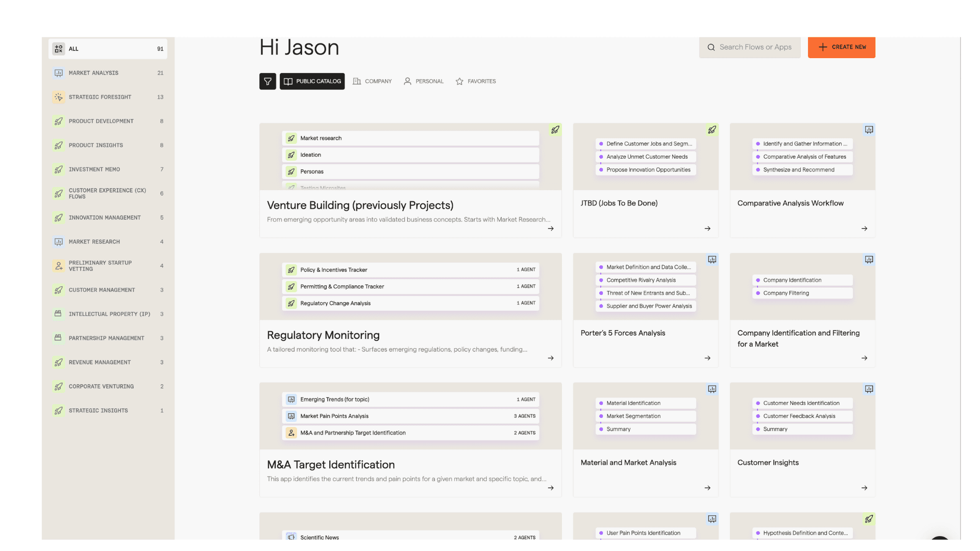
Task: Toggle the Personal filter
Action: (423, 82)
